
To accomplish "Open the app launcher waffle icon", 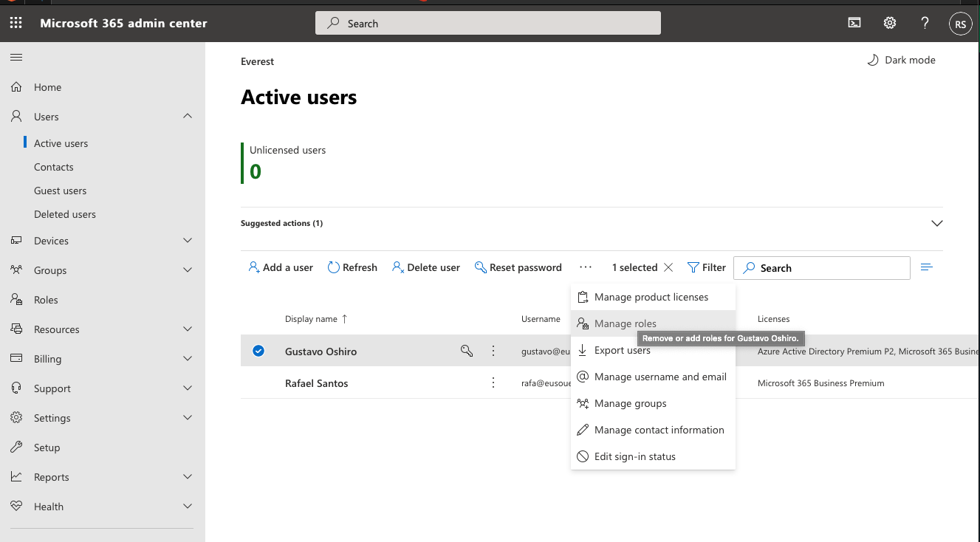I will (16, 23).
